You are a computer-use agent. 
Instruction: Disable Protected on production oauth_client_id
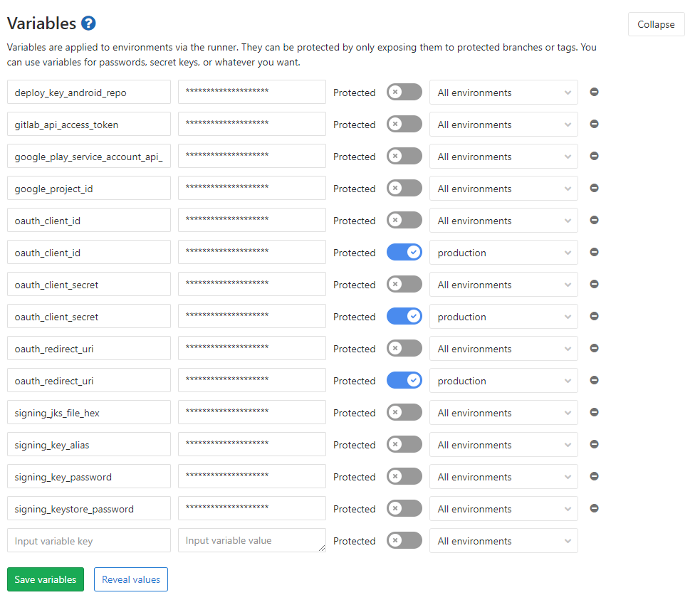coord(404,252)
